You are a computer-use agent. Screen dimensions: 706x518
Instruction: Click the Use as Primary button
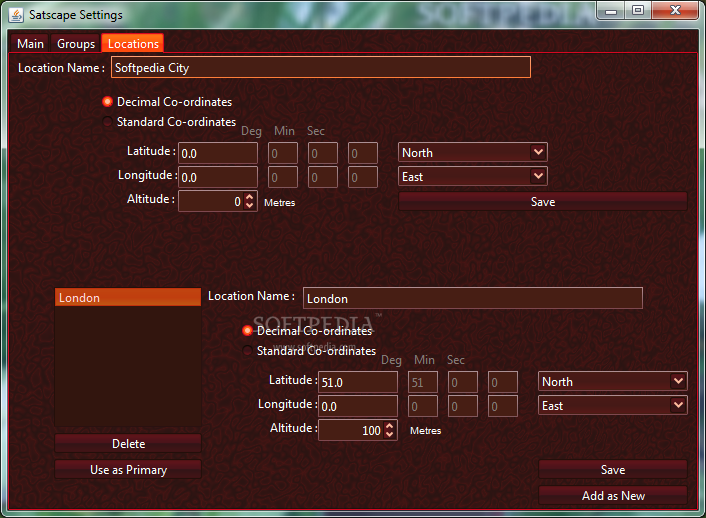[128, 469]
